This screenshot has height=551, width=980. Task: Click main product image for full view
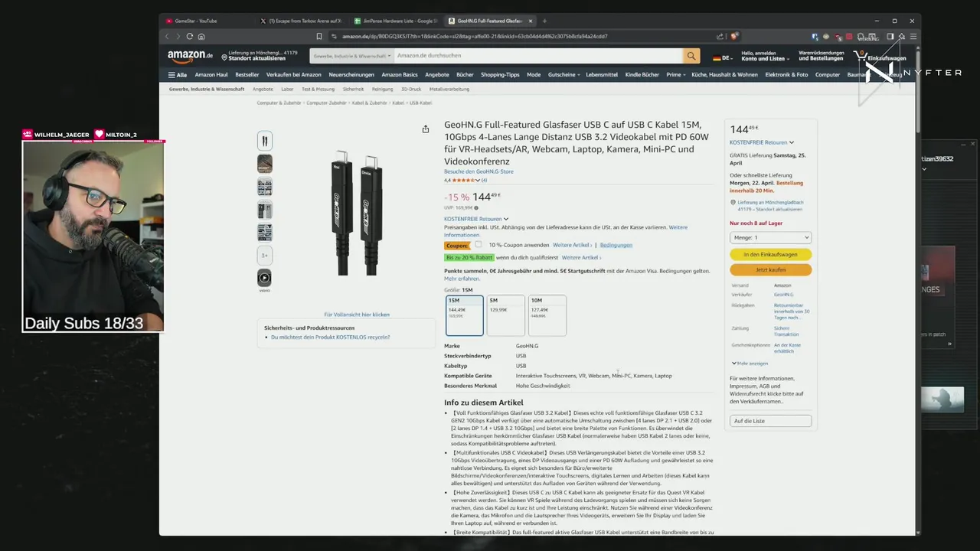(x=357, y=214)
